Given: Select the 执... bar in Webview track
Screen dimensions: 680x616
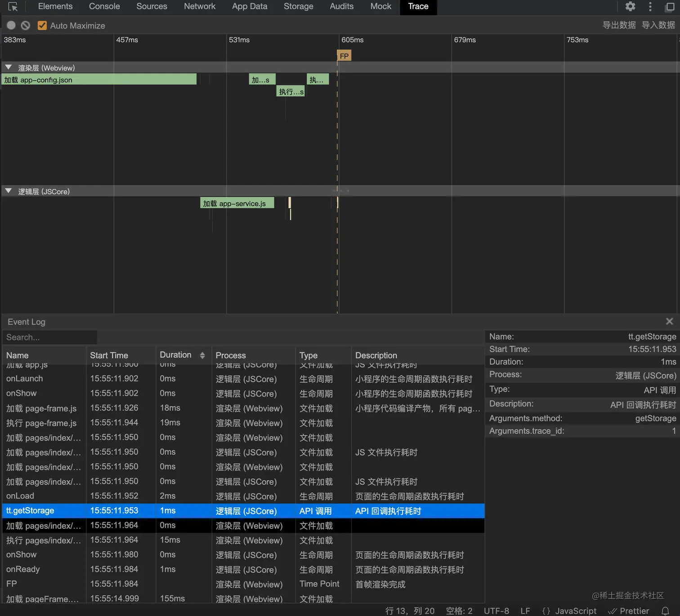Looking at the screenshot, I should click(x=318, y=80).
